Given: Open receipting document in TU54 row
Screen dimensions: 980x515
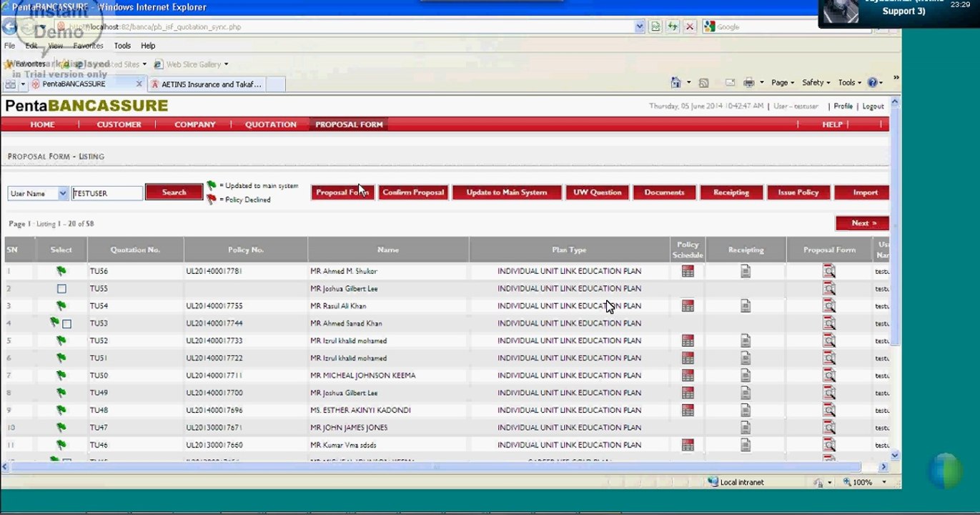Looking at the screenshot, I should pyautogui.click(x=746, y=306).
